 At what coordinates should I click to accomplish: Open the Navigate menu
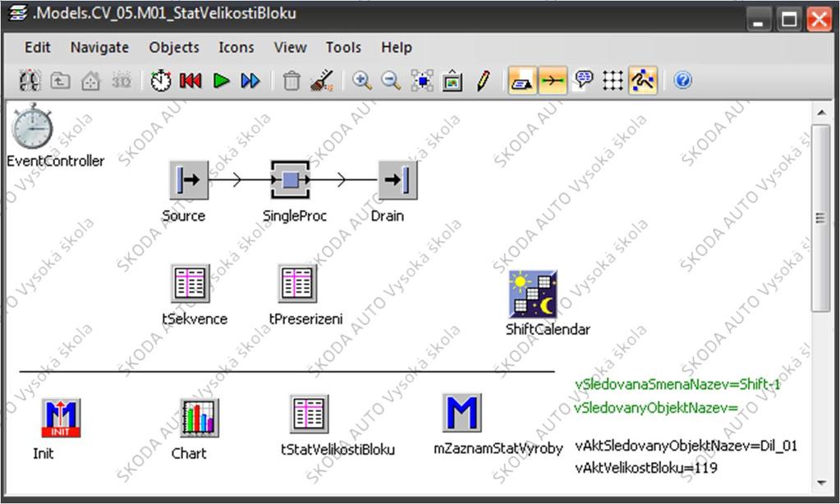99,48
